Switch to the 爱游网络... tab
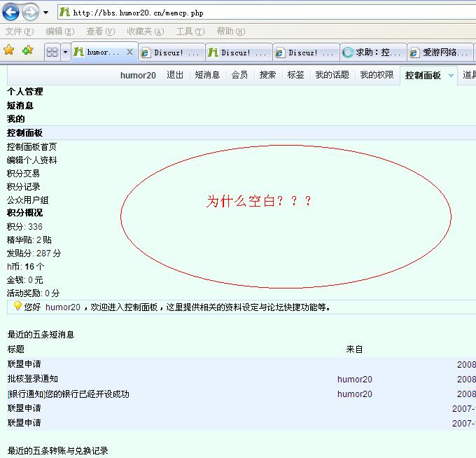 (440, 53)
